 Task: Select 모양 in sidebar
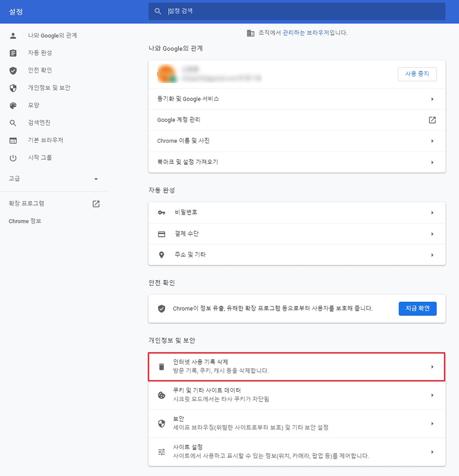coord(34,105)
